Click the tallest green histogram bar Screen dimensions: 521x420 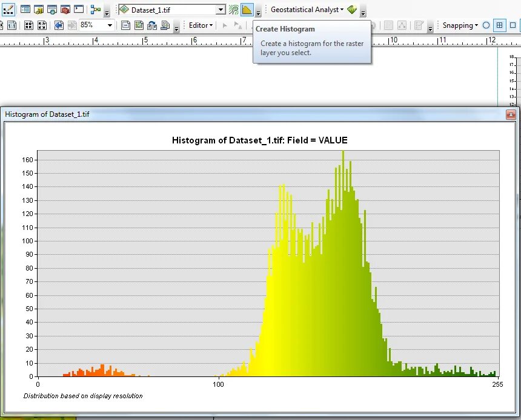[x=343, y=264]
